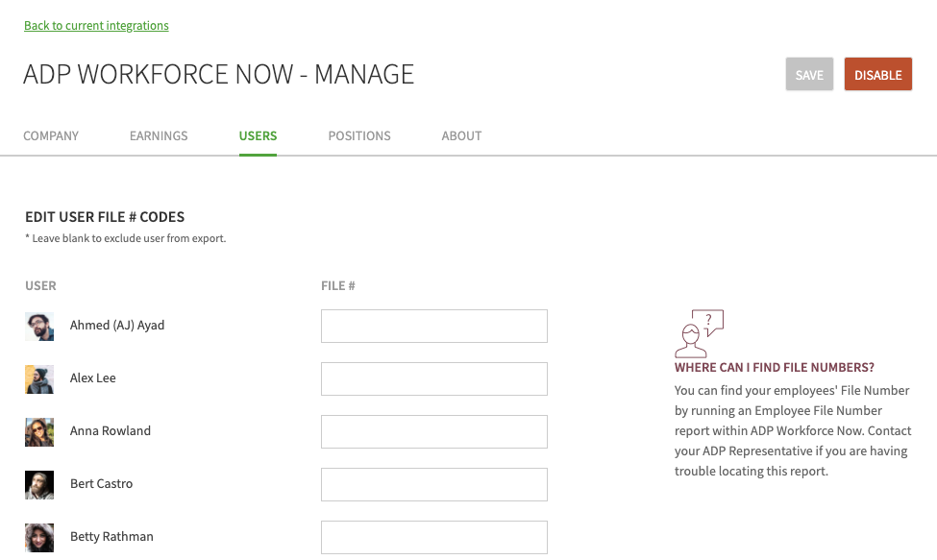Select Anna Rowland's avatar image

(x=39, y=432)
